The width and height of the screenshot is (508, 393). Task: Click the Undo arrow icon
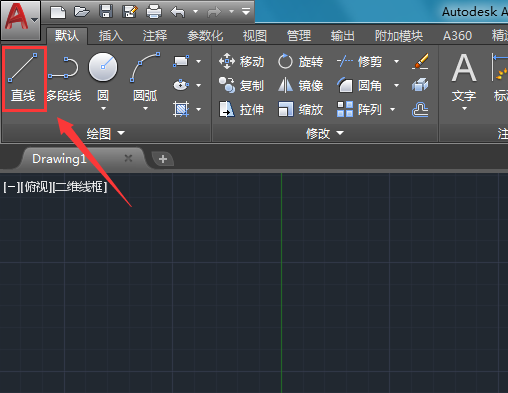click(x=178, y=12)
